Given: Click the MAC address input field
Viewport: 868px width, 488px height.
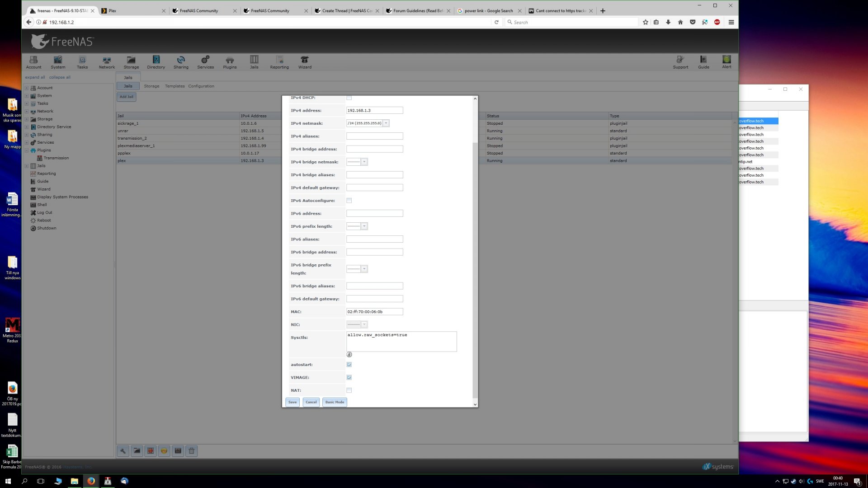Looking at the screenshot, I should click(x=374, y=312).
